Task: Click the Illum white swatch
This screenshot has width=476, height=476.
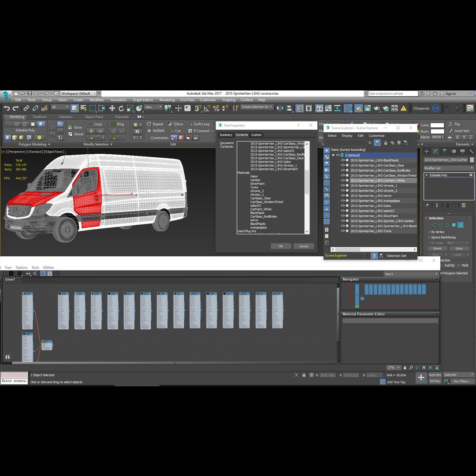Action: click(x=437, y=131)
